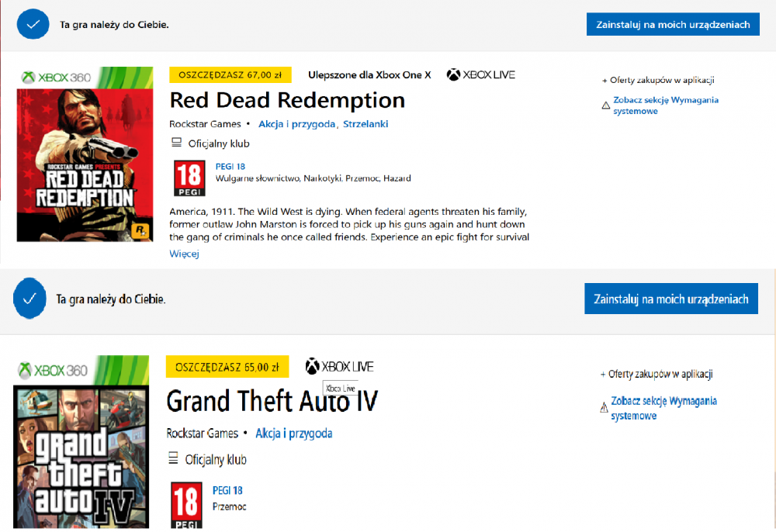Click the blue checkmark circle above Red Dead Redemption
This screenshot has height=532, width=776.
33,24
